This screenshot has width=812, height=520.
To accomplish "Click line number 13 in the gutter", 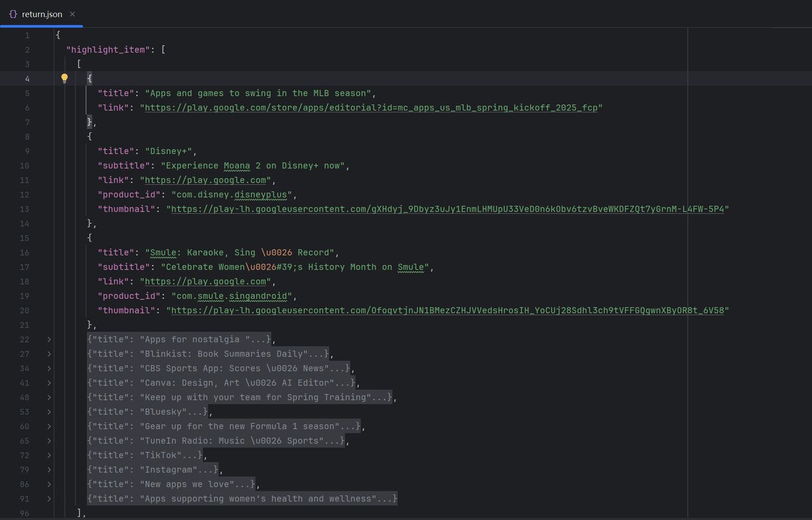I will 24,209.
